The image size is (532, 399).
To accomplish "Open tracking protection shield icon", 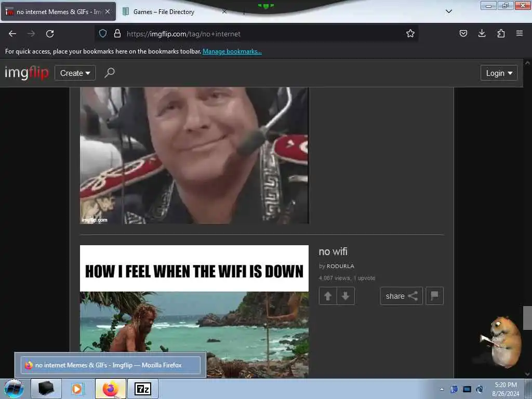I will tap(103, 33).
